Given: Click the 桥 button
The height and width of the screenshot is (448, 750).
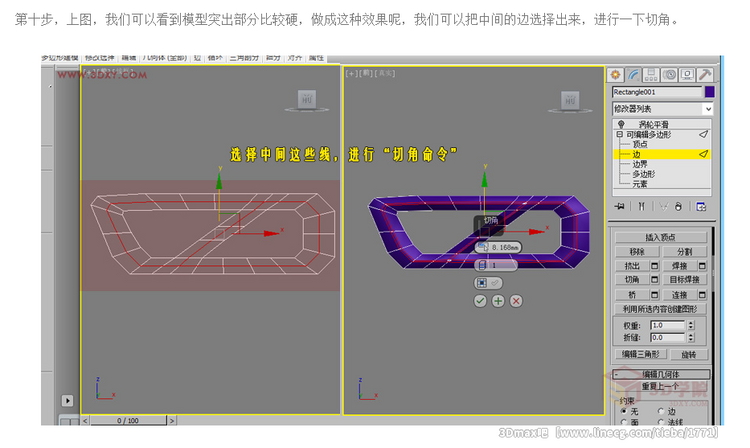Looking at the screenshot, I should point(632,295).
